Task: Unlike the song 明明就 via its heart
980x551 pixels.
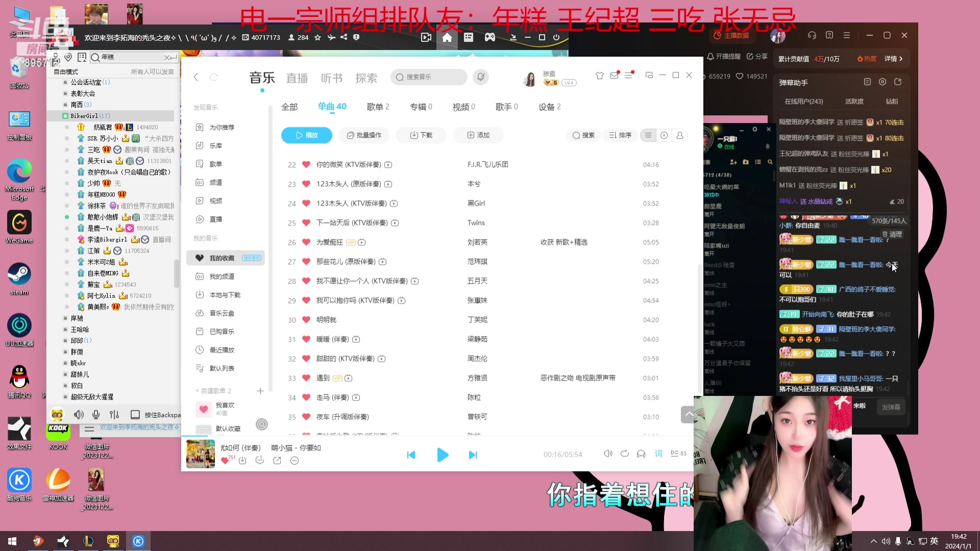Action: click(x=306, y=319)
